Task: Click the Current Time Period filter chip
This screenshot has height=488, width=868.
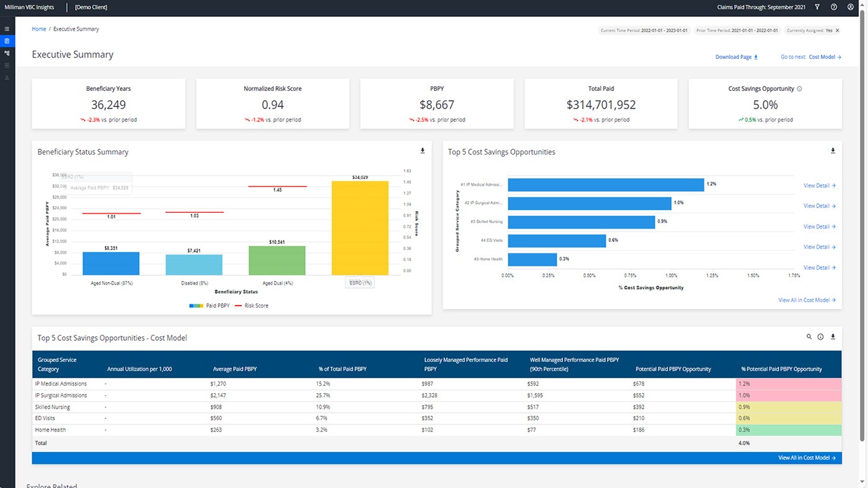Action: 646,30
